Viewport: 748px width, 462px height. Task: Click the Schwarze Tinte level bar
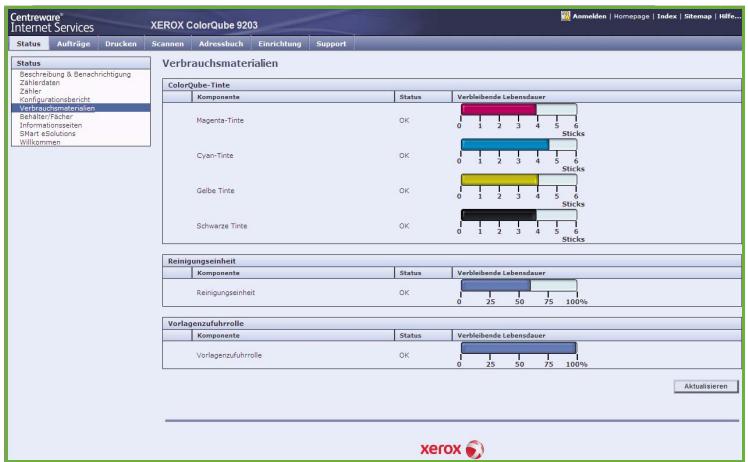(x=519, y=215)
